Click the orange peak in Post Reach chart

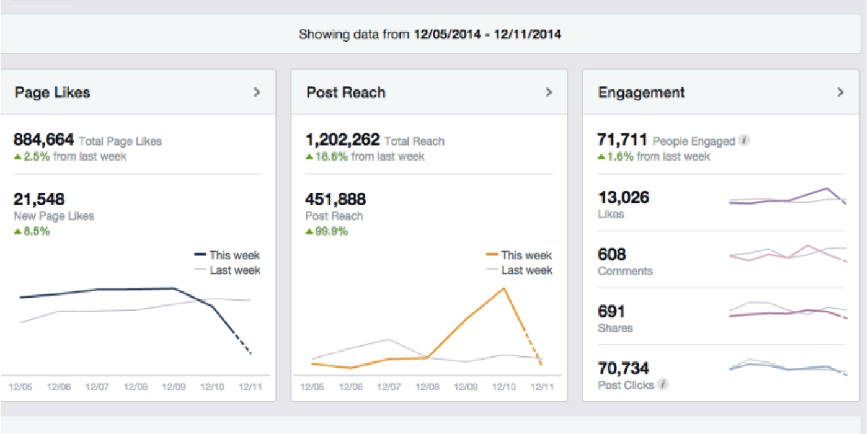[504, 288]
